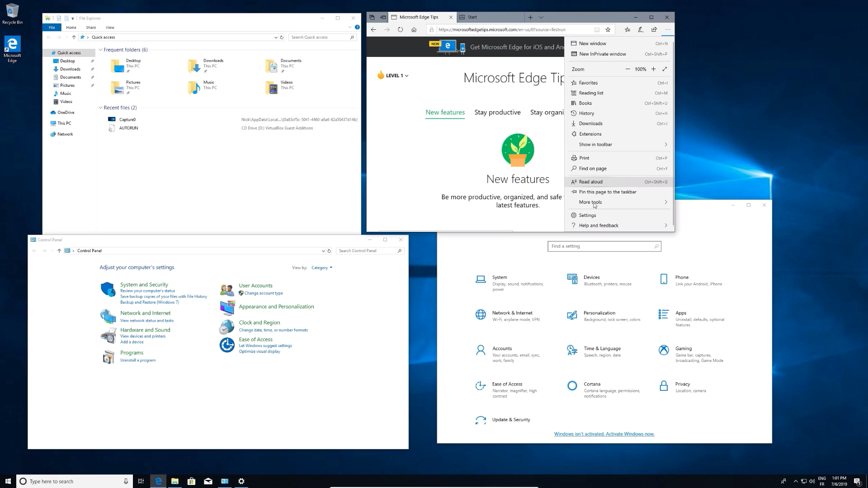Click the Downloads icon in Edge menu
Viewport: 868px width, 488px height.
(574, 123)
